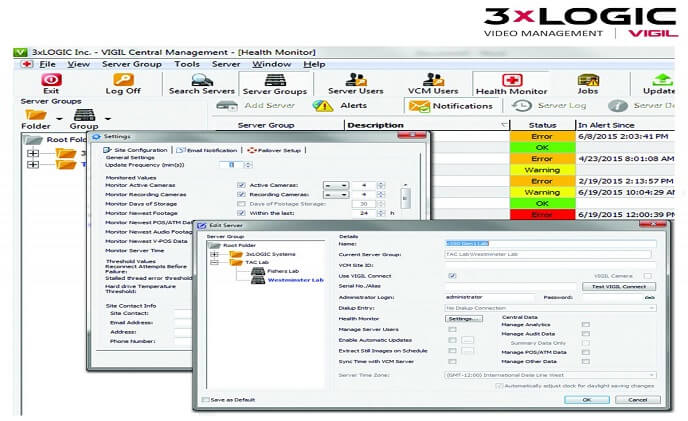Screen dimensions: 688x421
Task: Open the File menu
Action: [x=47, y=64]
